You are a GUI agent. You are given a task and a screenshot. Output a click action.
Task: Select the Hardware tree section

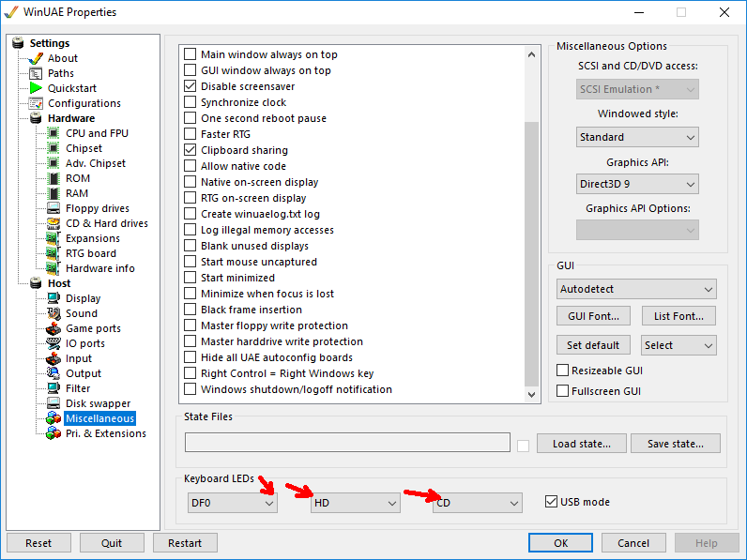coord(71,118)
